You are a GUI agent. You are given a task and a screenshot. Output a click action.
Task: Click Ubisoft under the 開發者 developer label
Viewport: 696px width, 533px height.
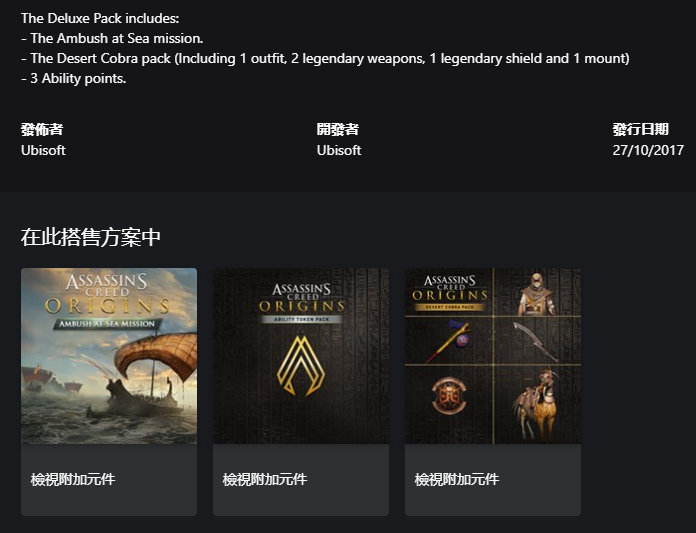tap(339, 150)
